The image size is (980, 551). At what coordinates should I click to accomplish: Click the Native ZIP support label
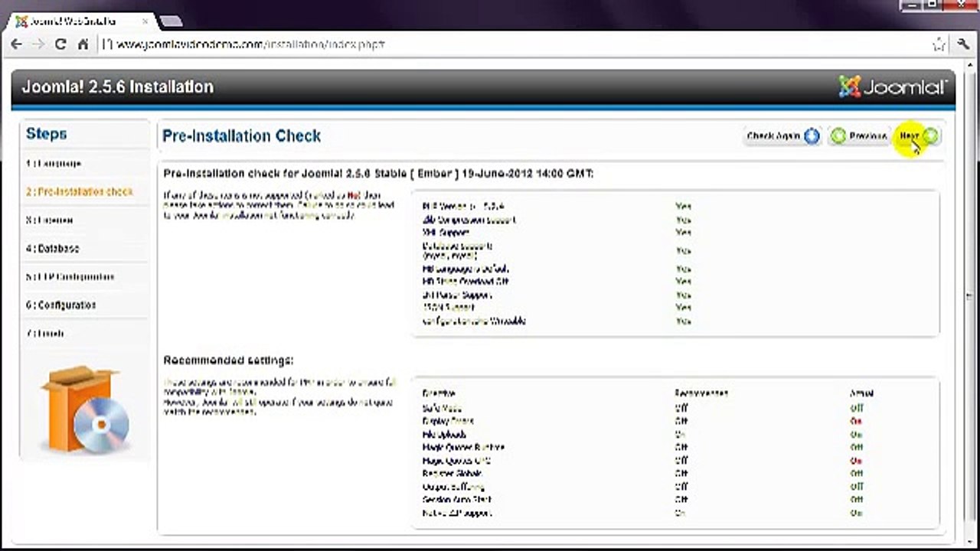457,513
